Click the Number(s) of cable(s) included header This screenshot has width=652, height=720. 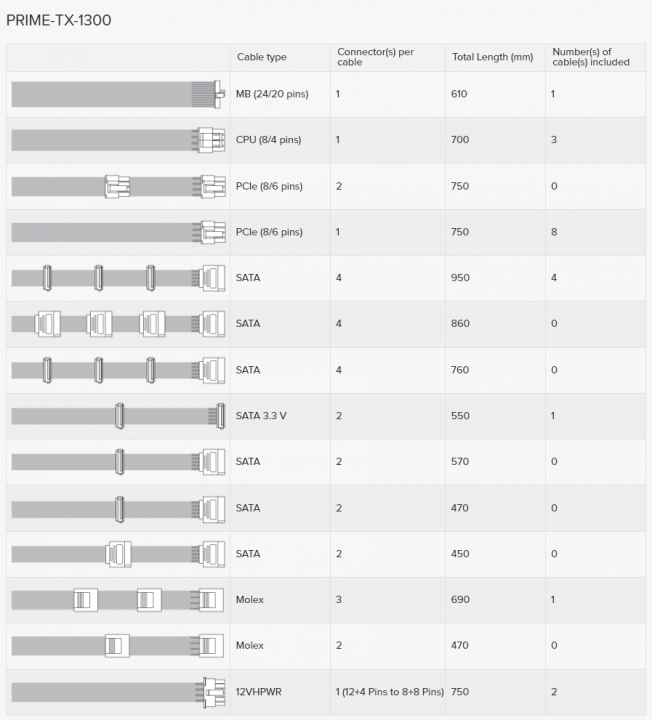590,57
